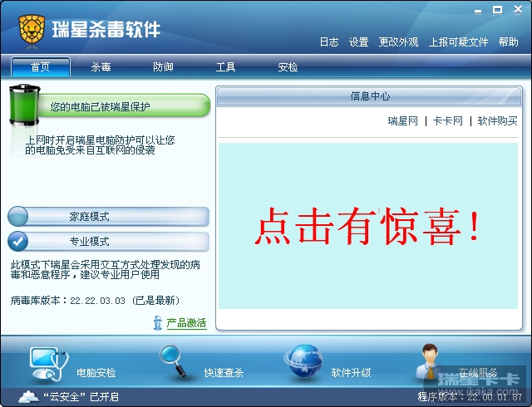532x407 pixels.
Task: Open the 防御 tab
Action: tap(163, 66)
